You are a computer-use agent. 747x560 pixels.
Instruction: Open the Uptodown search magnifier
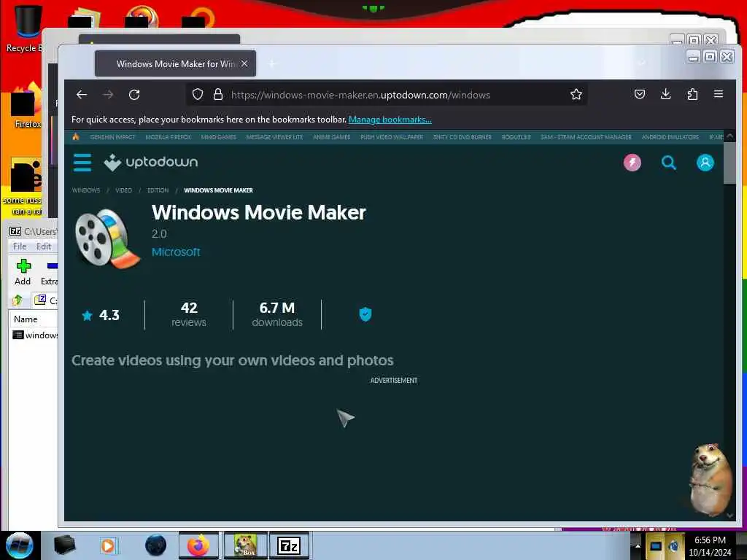pos(669,163)
